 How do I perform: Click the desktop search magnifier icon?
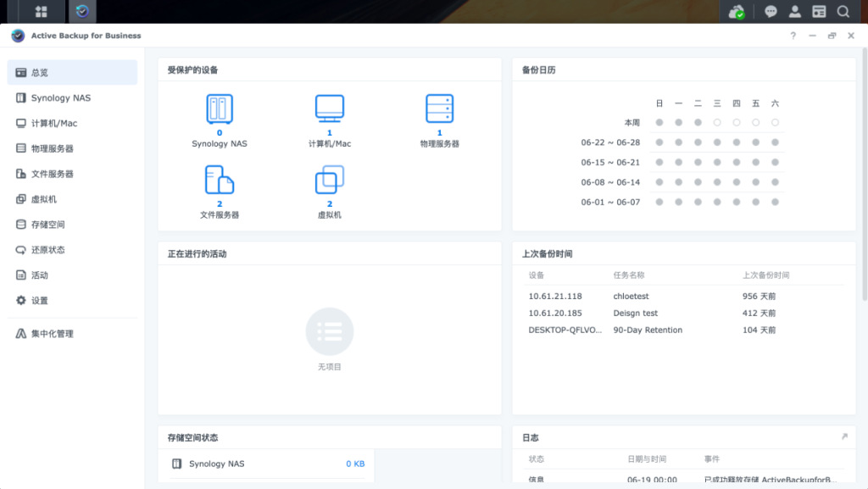click(x=843, y=12)
